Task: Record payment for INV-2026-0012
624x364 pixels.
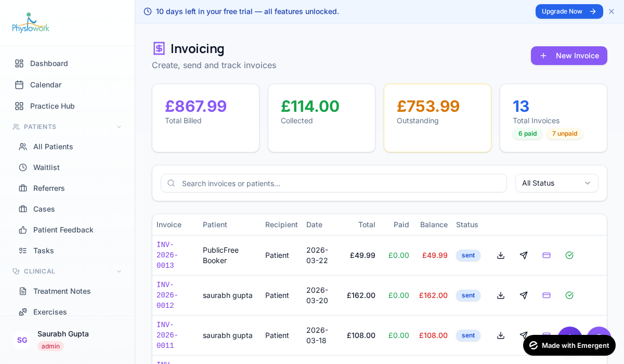Action: 547,295
